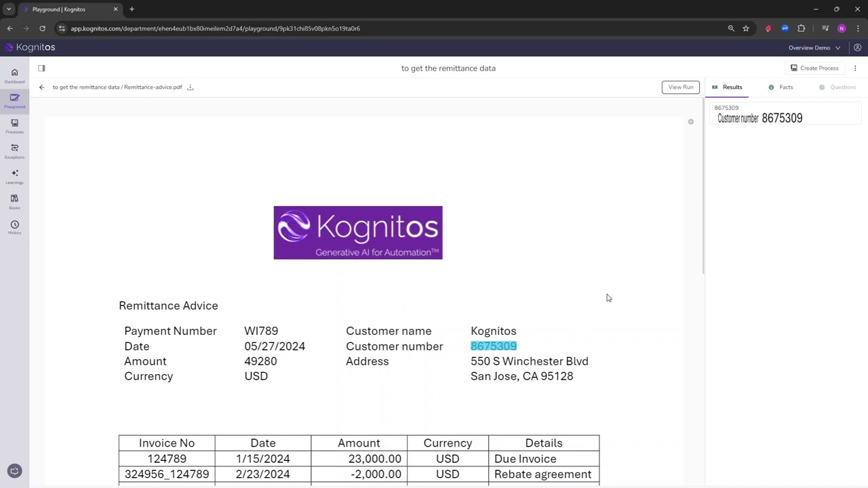
Task: Expand the Overview Demo department dropdown
Action: point(814,47)
